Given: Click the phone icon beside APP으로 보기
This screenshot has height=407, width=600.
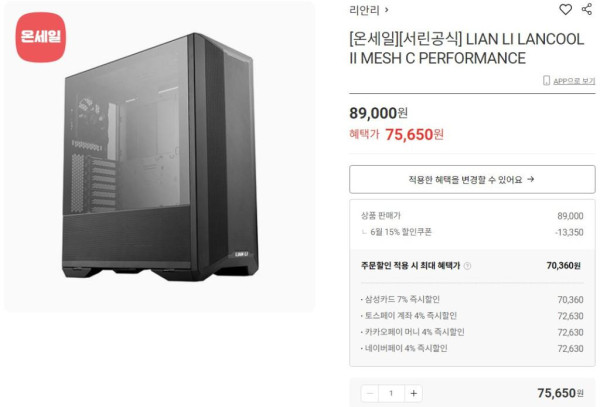Looking at the screenshot, I should [546, 80].
